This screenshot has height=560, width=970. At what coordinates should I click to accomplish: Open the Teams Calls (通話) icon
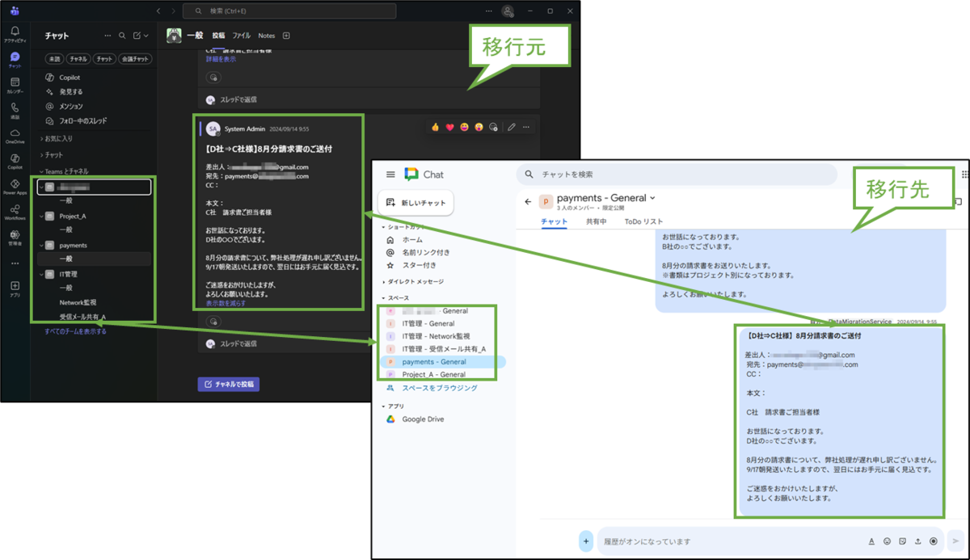pyautogui.click(x=15, y=110)
